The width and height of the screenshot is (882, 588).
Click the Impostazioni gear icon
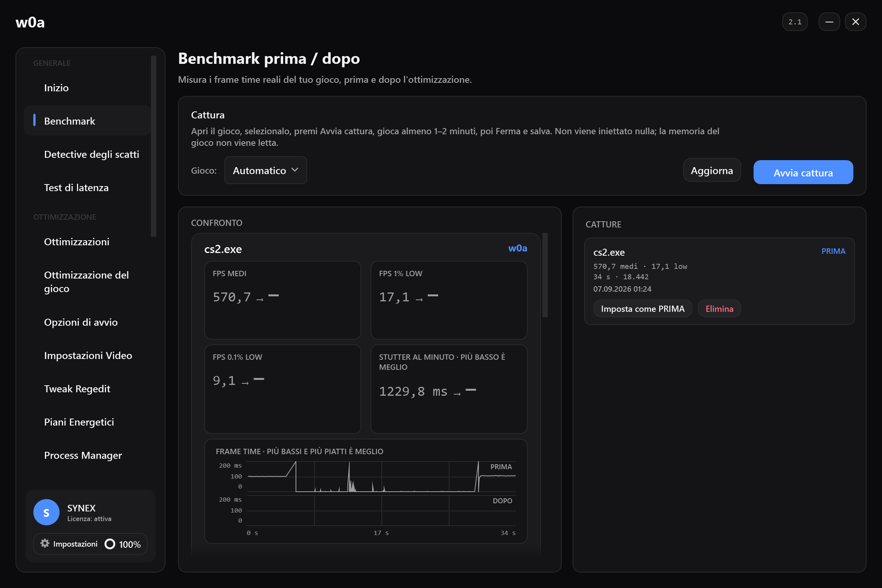(x=45, y=544)
